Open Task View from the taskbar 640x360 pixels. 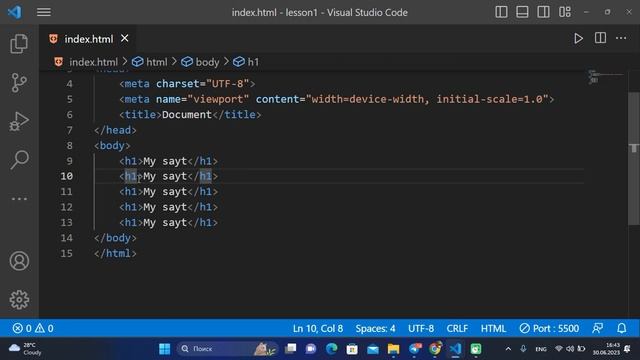pyautogui.click(x=291, y=349)
